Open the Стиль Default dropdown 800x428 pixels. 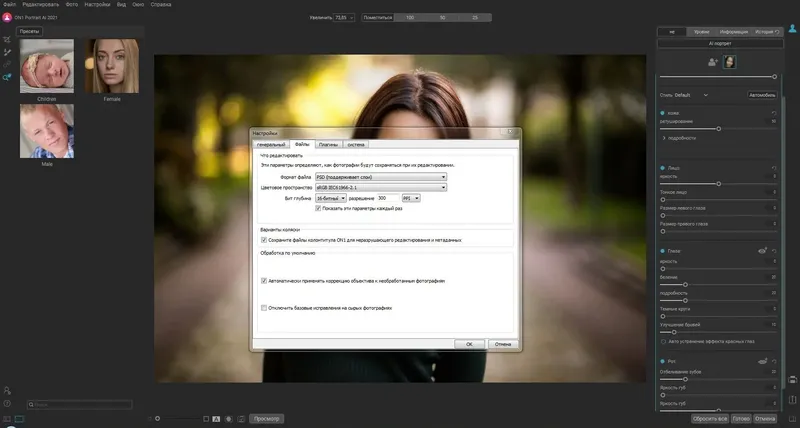click(x=691, y=95)
